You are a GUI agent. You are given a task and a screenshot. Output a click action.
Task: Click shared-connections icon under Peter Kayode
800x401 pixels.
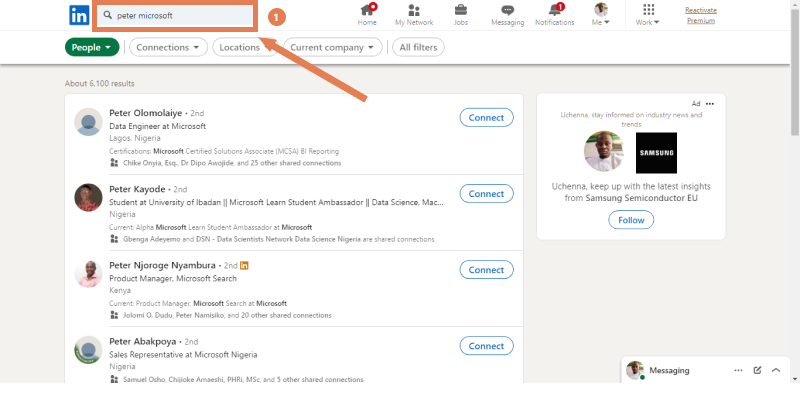tap(114, 239)
